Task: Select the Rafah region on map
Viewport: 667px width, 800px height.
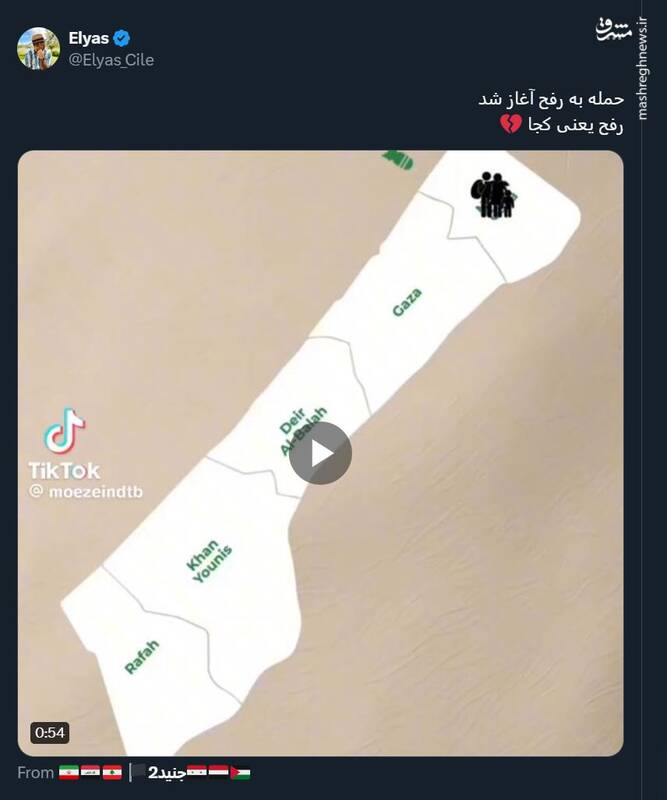Action: click(142, 657)
